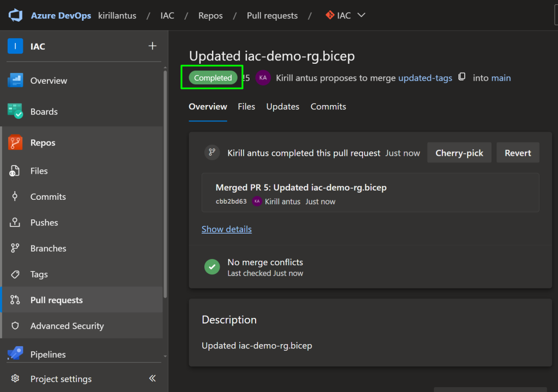The width and height of the screenshot is (558, 392).
Task: Copy the updated-tags branch name icon
Action: tap(462, 77)
